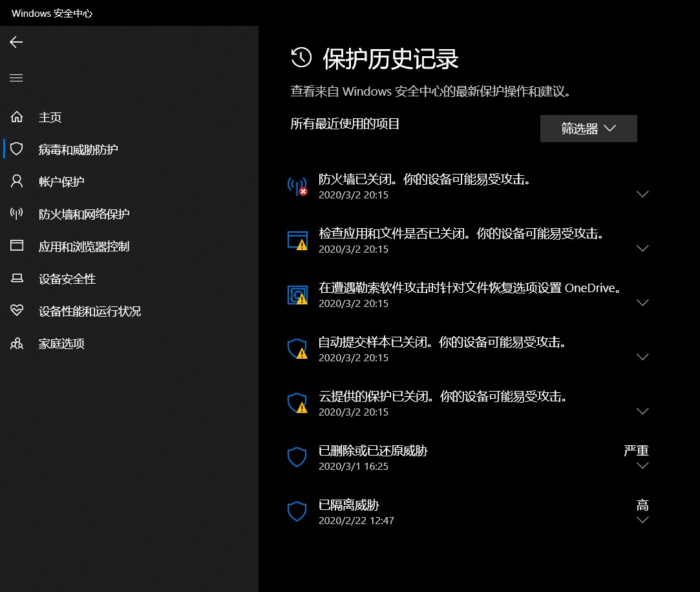Open the hamburger navigation menu
This screenshot has width=700, height=592.
pyautogui.click(x=16, y=78)
